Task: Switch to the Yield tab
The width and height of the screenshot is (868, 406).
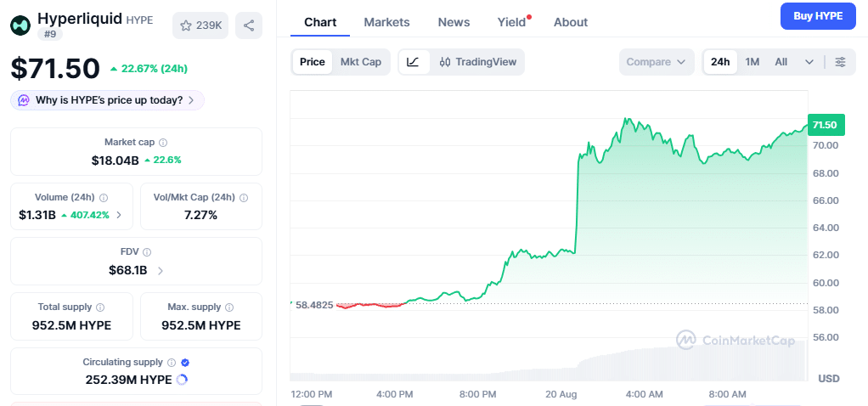Action: [x=511, y=22]
